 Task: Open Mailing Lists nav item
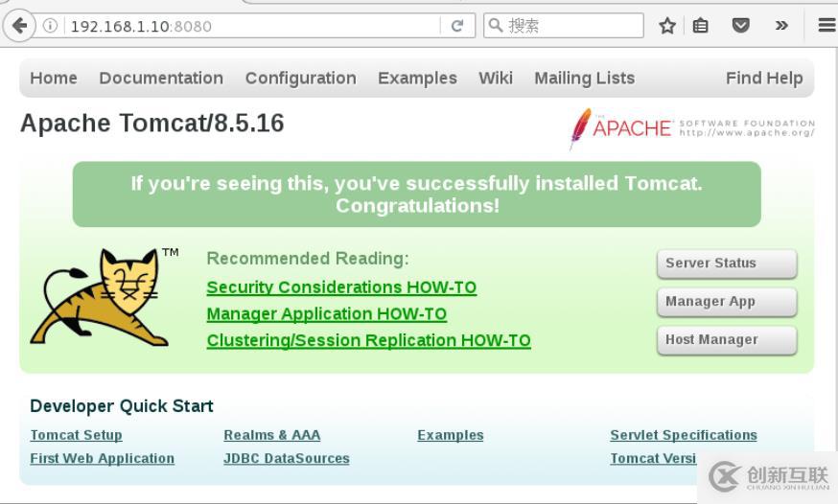pos(585,78)
